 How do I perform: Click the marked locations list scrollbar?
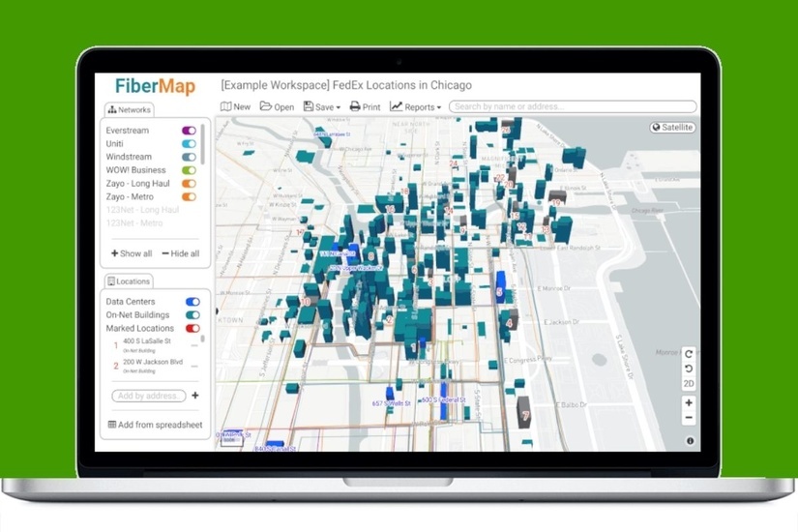[203, 340]
